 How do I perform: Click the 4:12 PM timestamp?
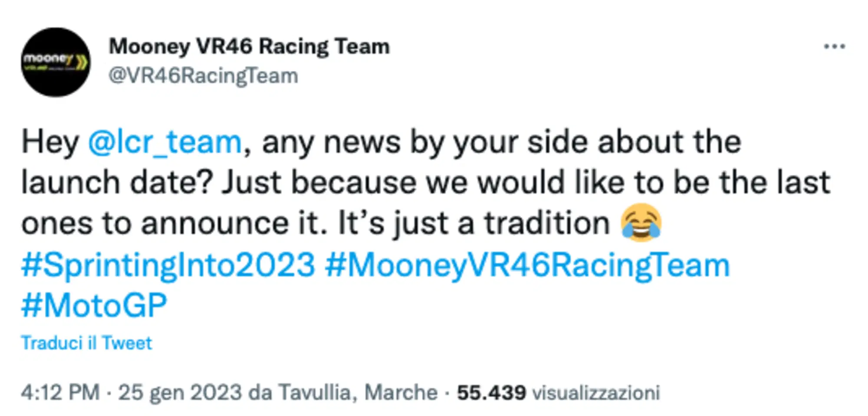click(x=61, y=392)
